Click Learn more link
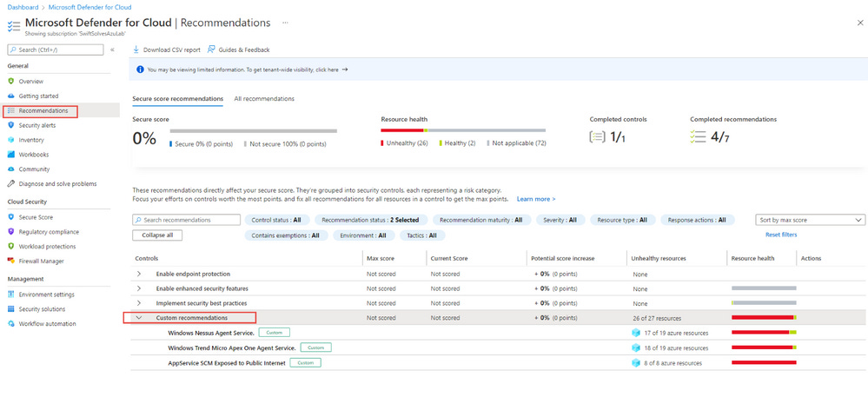This screenshot has width=868, height=417. 536,199
